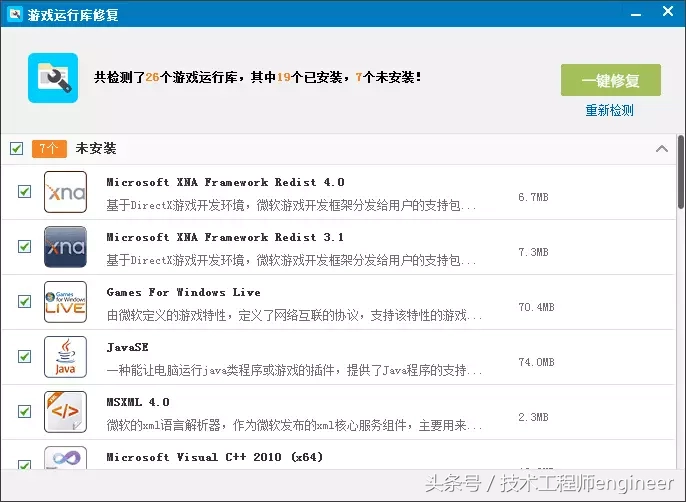
Task: Uncheck the MSXML 4.0 checkbox
Action: 24,411
